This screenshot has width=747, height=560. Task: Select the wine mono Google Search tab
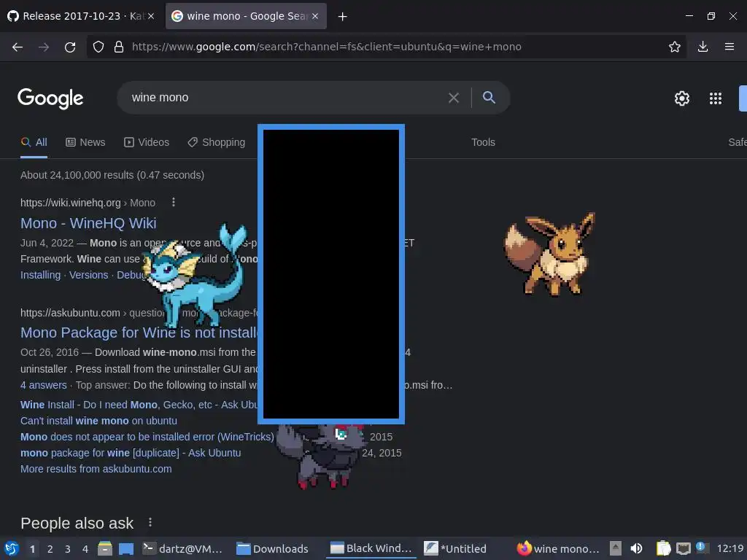point(246,16)
